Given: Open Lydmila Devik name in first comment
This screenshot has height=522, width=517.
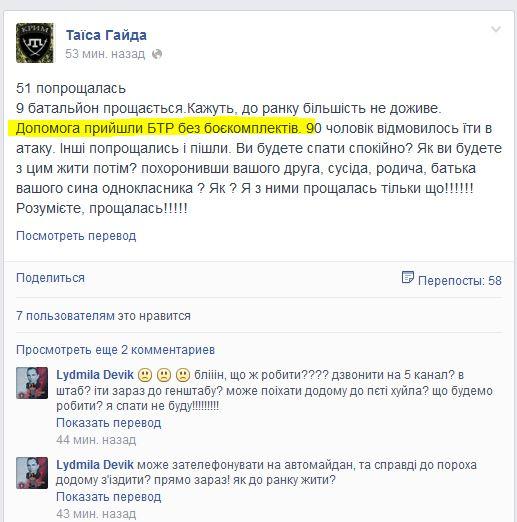Looking at the screenshot, I should (x=95, y=375).
